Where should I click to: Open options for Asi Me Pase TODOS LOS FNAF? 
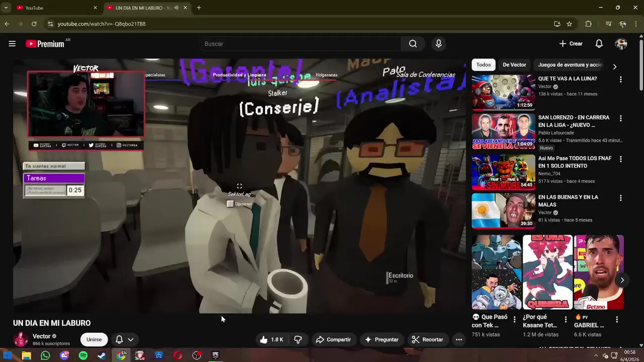click(x=620, y=159)
